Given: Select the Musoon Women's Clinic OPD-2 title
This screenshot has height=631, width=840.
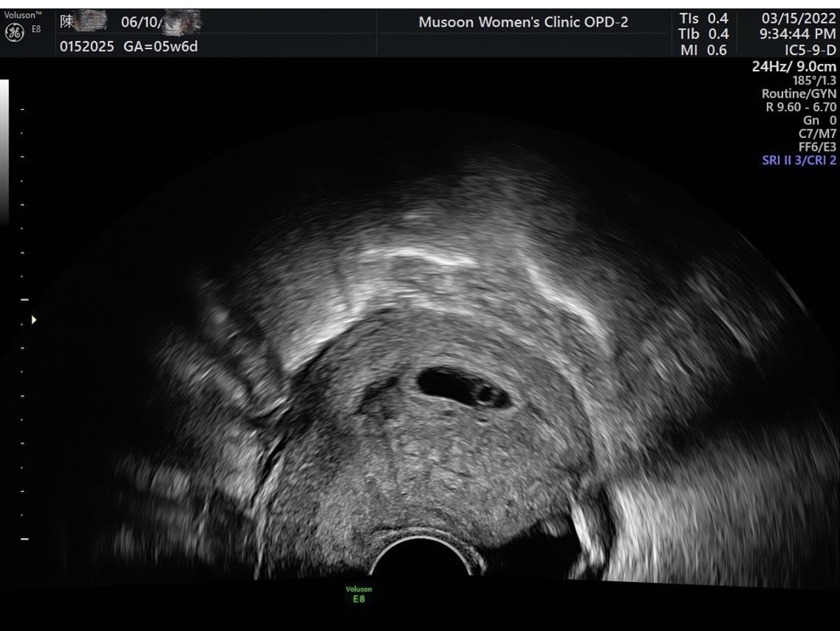Looking at the screenshot, I should click(x=523, y=22).
